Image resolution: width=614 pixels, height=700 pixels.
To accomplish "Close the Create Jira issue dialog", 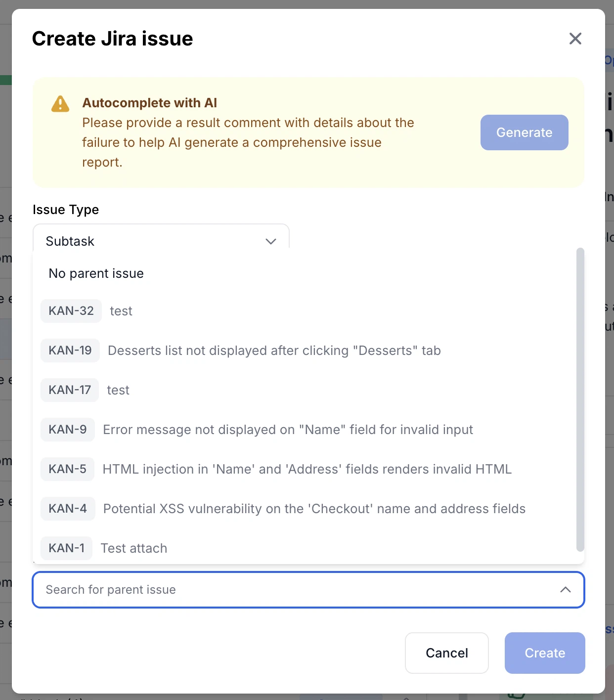I will point(575,39).
